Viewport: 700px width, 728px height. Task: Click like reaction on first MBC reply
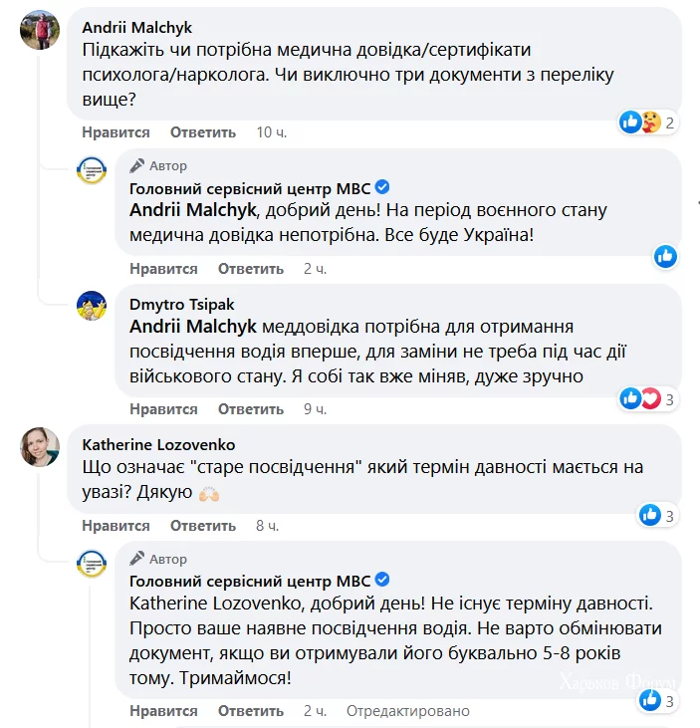tap(665, 257)
